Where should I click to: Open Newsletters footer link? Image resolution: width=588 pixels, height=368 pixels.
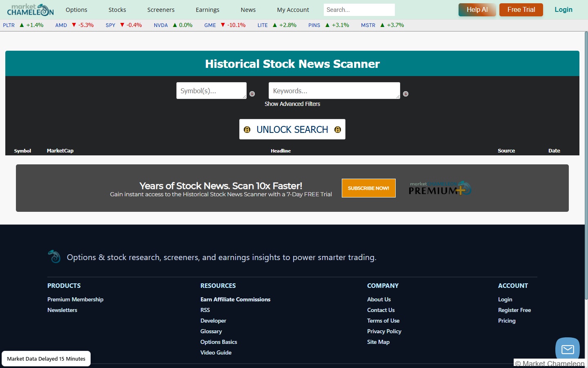coord(62,310)
